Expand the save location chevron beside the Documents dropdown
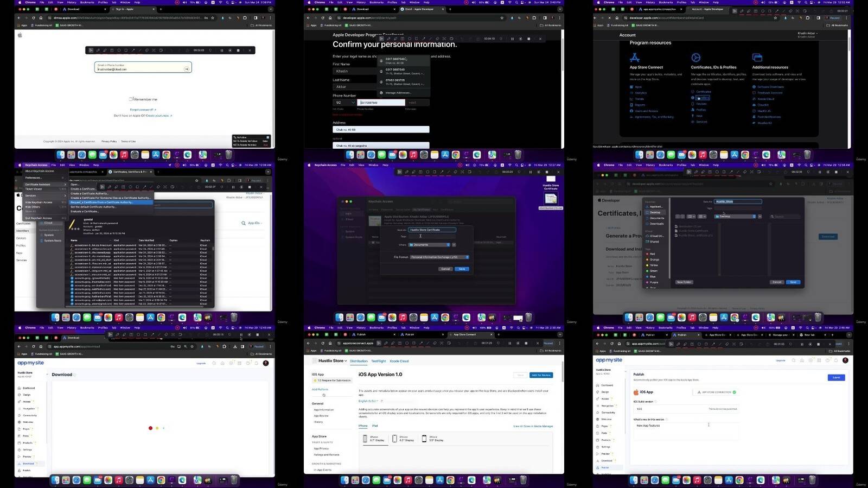This screenshot has height=488, width=868. point(454,245)
